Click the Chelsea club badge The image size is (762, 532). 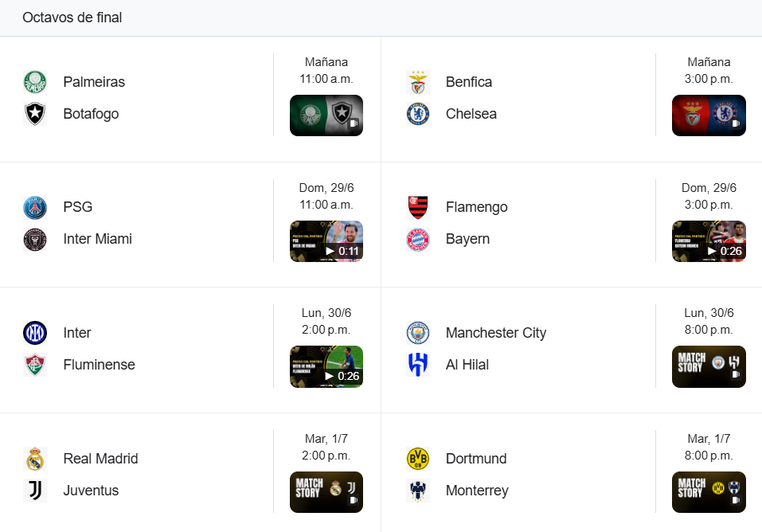(418, 114)
